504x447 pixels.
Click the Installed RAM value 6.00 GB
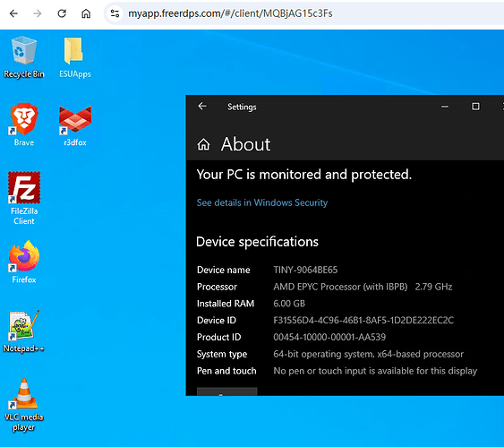tap(289, 304)
